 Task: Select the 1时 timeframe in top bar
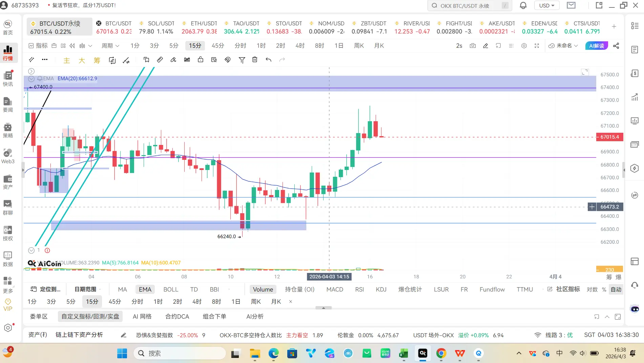coord(261,46)
